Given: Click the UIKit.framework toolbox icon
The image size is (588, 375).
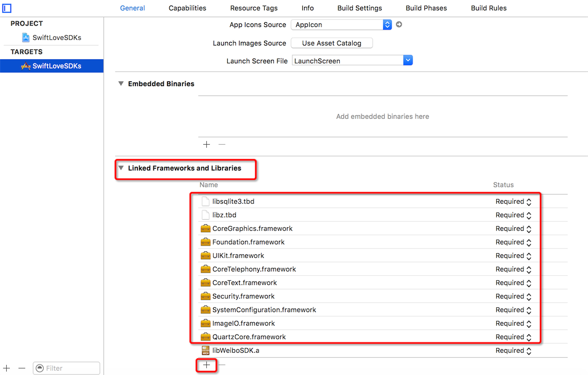Looking at the screenshot, I should [206, 256].
